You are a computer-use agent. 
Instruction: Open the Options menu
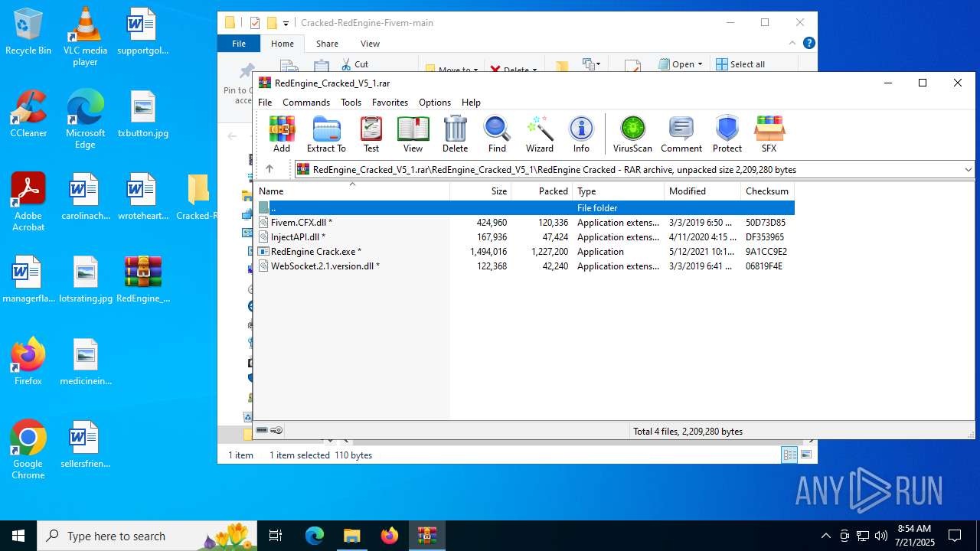point(435,103)
